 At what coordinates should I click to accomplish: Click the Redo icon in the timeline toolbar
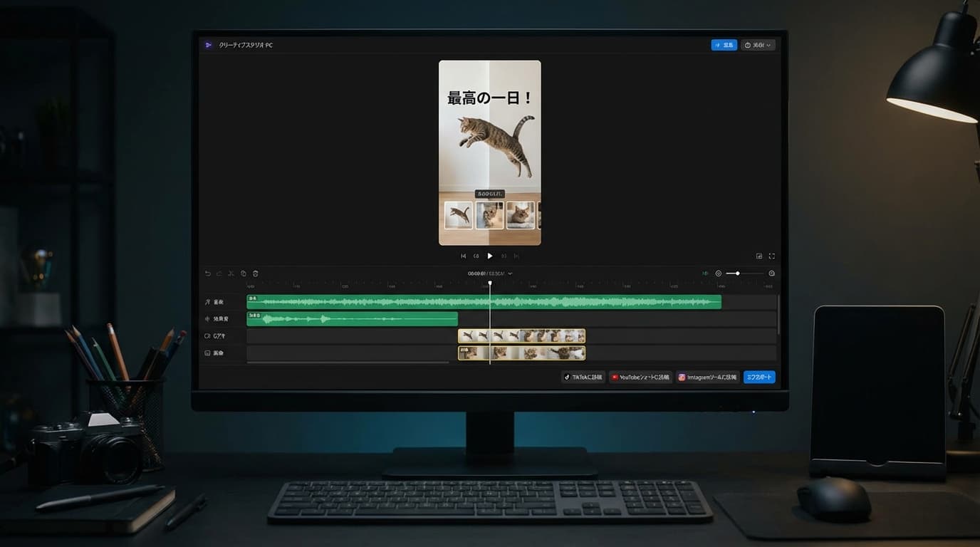click(x=219, y=273)
